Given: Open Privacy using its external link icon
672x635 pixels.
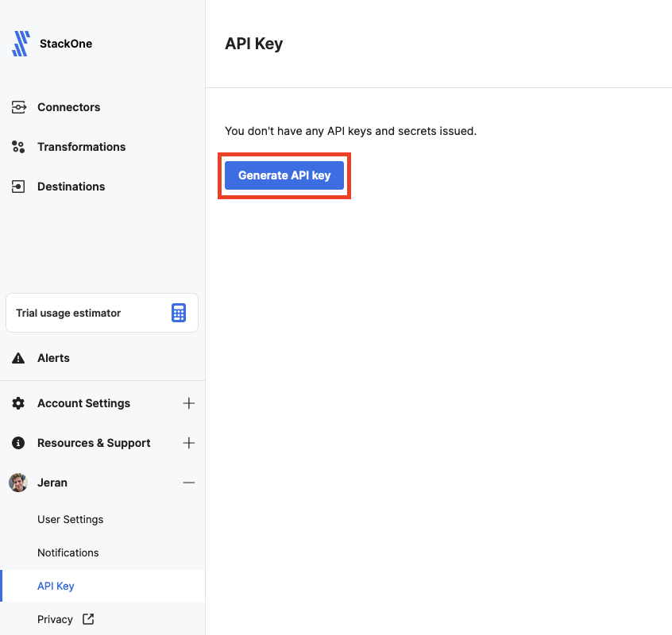Looking at the screenshot, I should (87, 620).
